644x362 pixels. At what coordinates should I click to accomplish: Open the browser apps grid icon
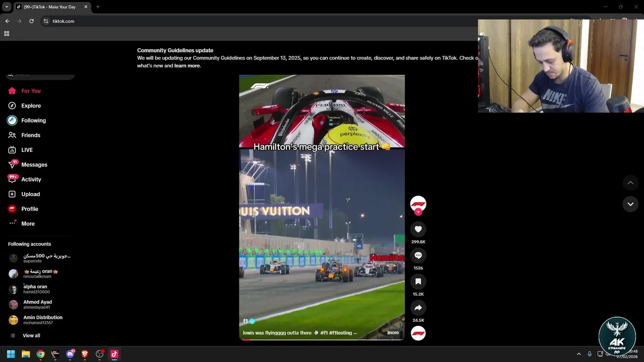click(x=7, y=34)
